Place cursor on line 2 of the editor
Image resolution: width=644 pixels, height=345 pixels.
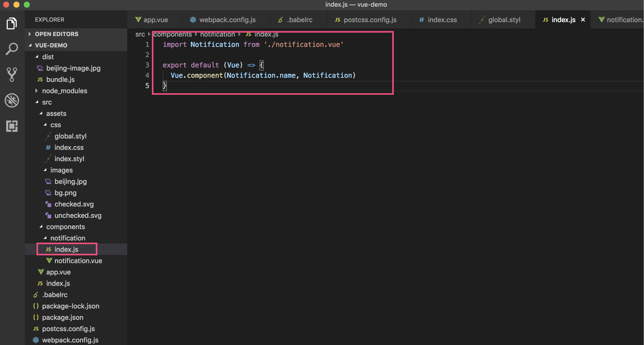[x=206, y=55]
